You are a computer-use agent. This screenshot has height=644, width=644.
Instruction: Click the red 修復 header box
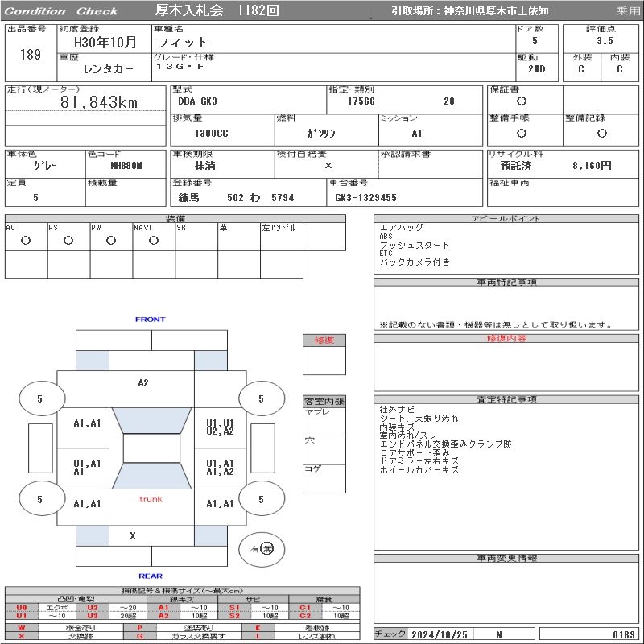[324, 341]
